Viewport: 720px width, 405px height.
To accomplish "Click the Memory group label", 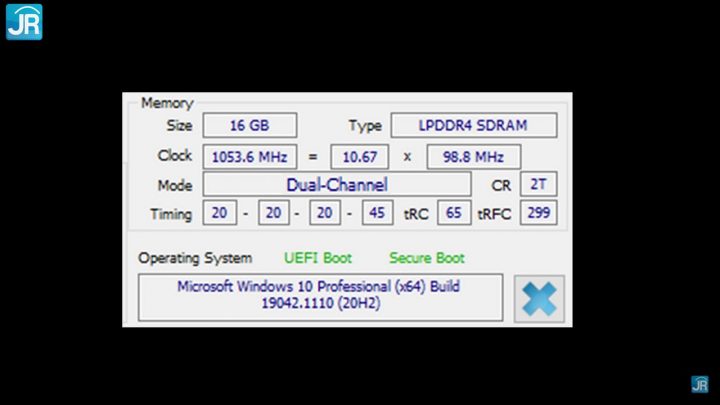I will (167, 103).
